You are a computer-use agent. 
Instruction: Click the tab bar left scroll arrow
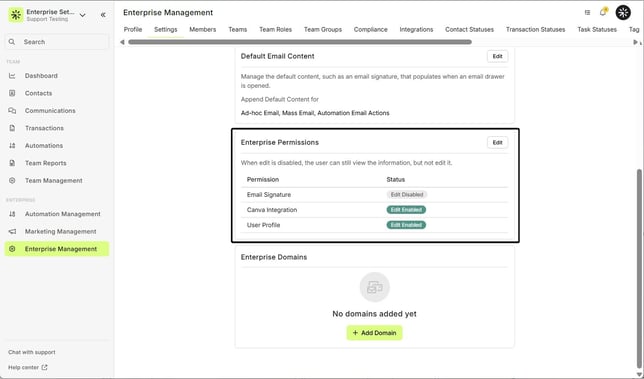coord(122,42)
